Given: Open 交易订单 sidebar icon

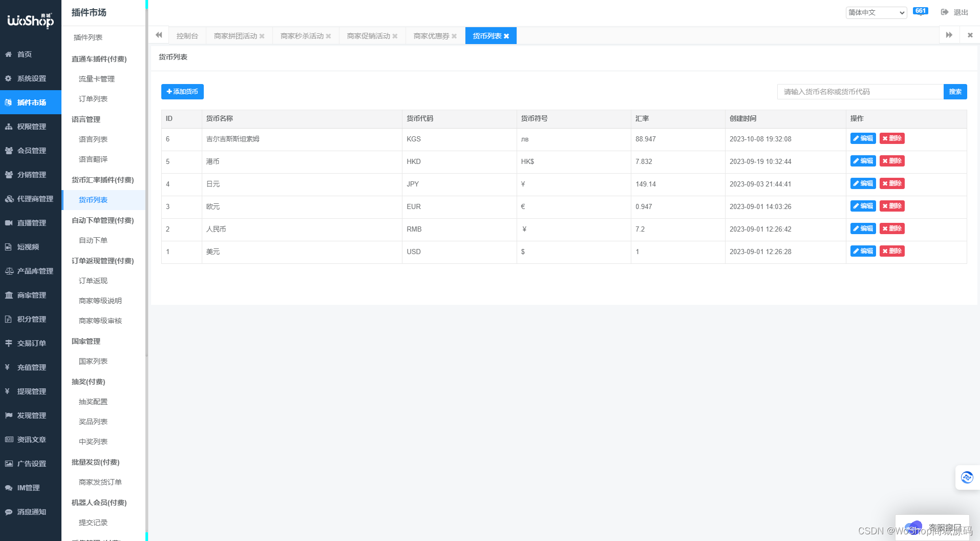Looking at the screenshot, I should [9, 343].
